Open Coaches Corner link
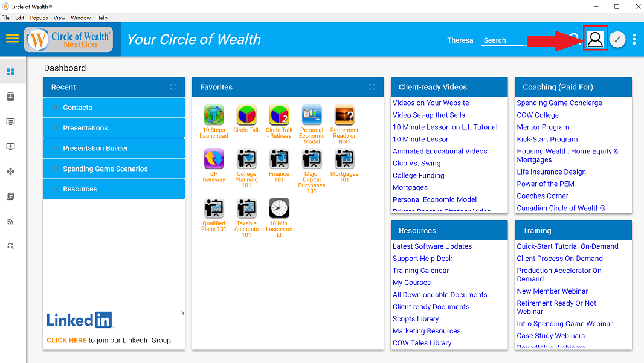 542,196
